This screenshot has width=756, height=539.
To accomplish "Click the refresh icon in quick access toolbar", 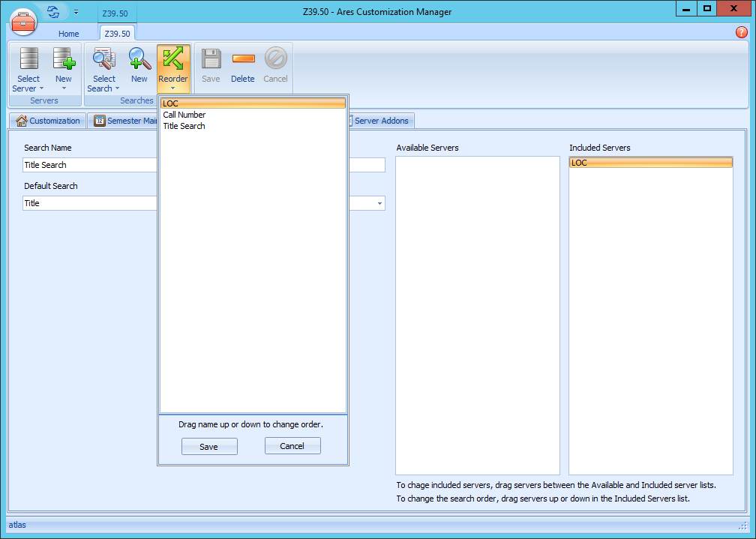I will (x=53, y=12).
